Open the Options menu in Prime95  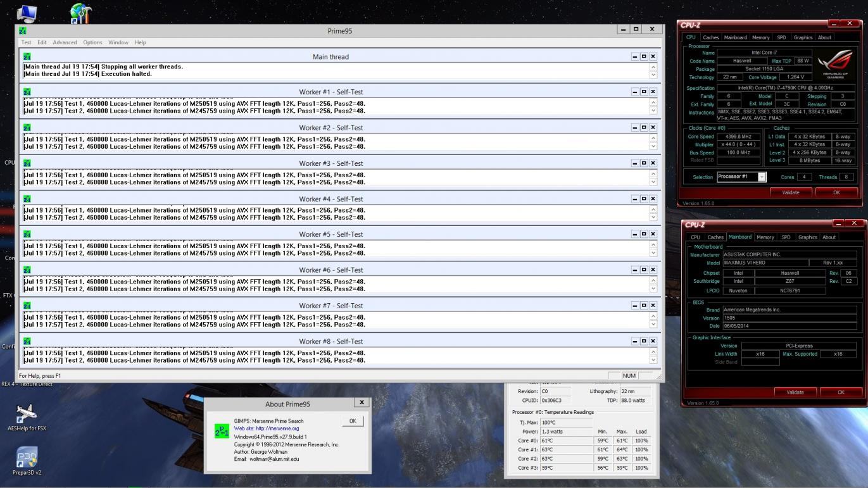[x=92, y=42]
